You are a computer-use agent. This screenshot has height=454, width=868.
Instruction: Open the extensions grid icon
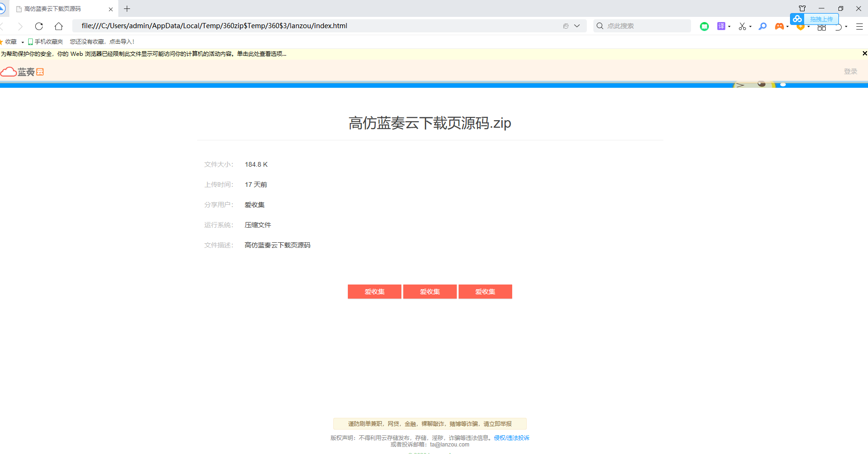pyautogui.click(x=822, y=27)
